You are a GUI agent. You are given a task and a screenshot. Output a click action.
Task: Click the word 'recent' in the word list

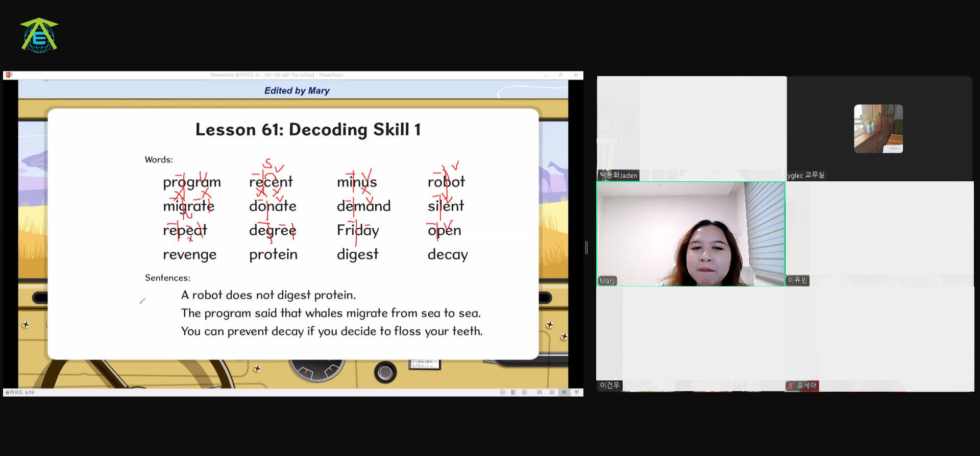point(271,182)
